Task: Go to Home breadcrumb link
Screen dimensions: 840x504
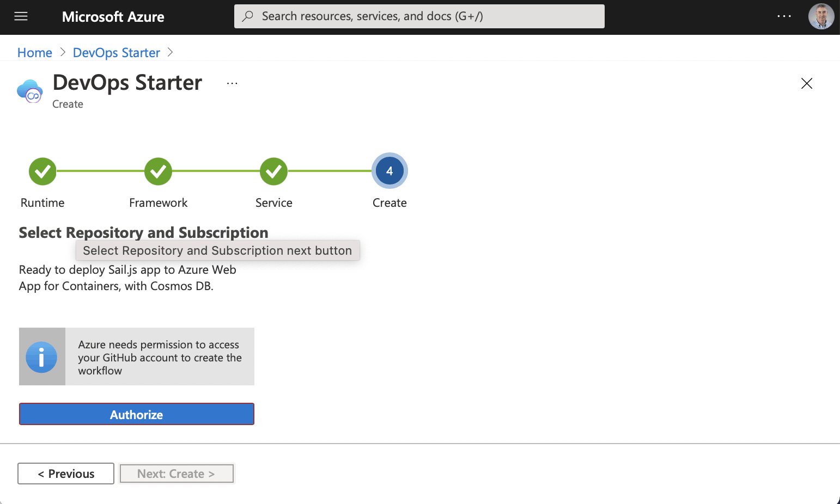Action: point(35,53)
